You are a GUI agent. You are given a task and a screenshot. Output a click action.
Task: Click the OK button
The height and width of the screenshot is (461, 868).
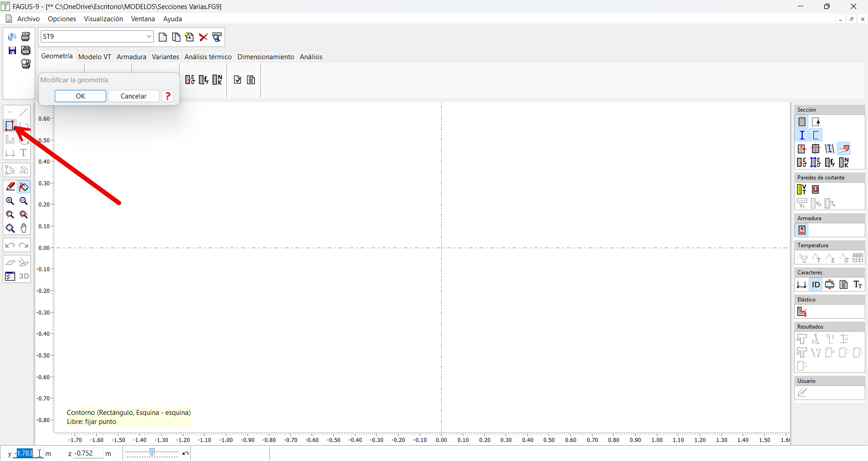[80, 96]
